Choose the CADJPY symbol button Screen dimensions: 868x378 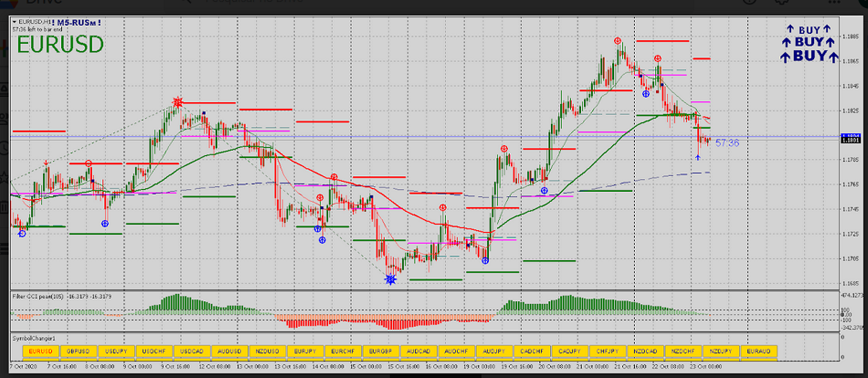(x=569, y=351)
